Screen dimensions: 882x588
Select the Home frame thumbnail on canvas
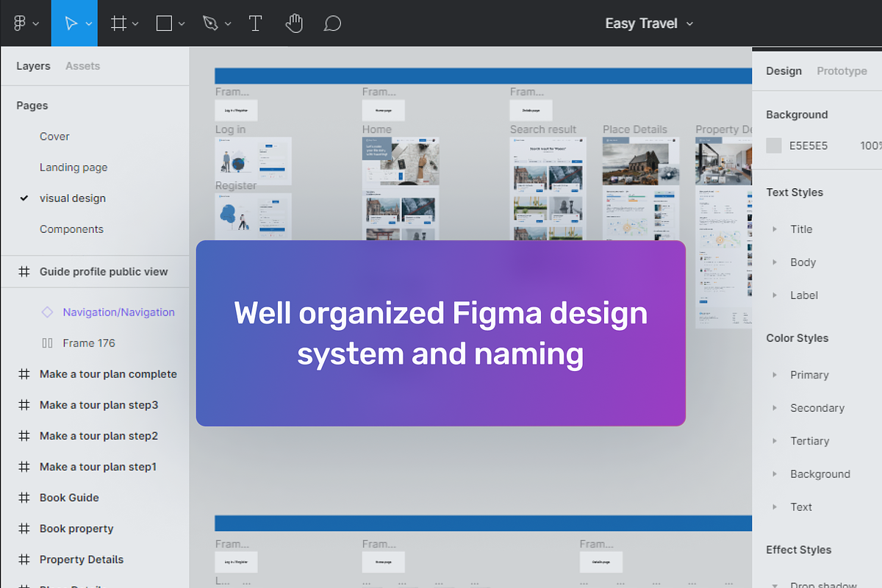(401, 190)
